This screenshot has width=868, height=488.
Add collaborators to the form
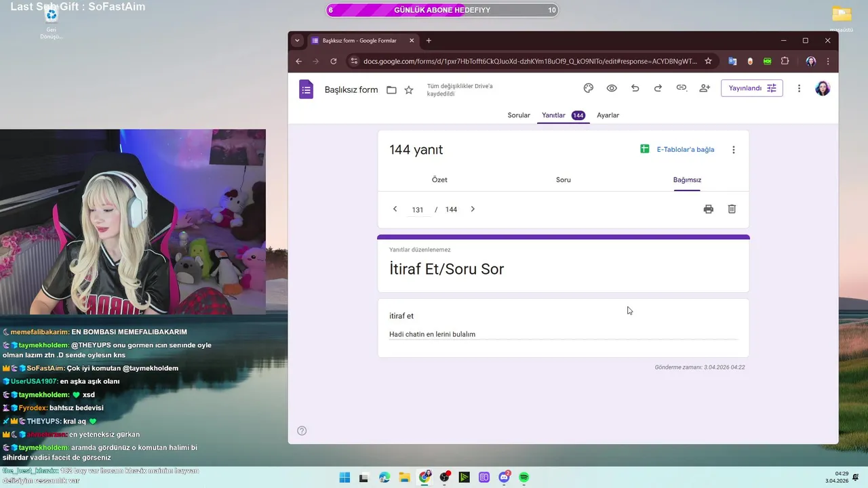click(705, 88)
